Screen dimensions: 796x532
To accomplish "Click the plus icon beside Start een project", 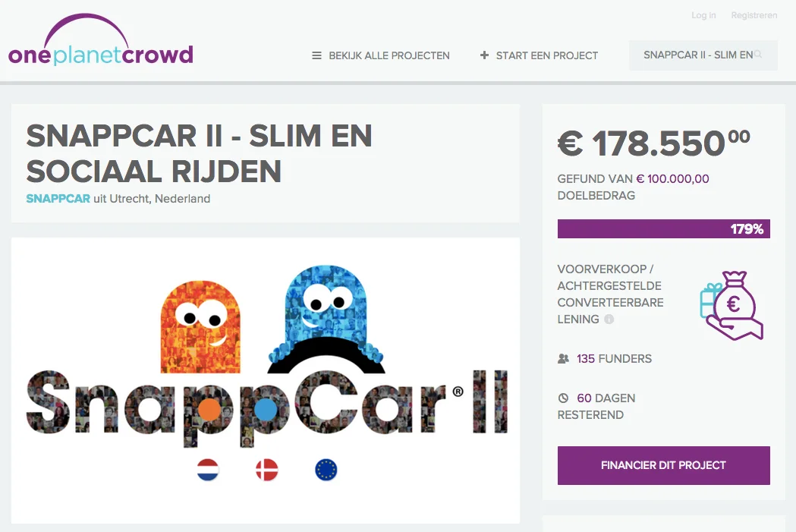I will click(484, 55).
